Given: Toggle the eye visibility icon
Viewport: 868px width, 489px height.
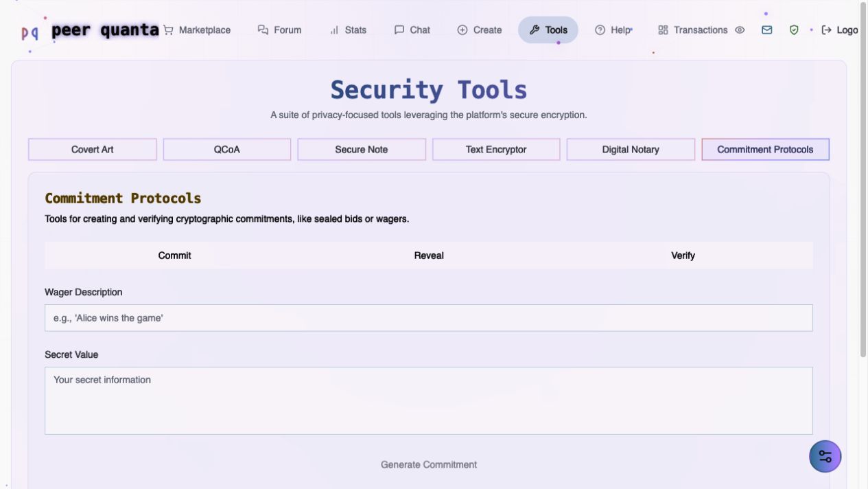Looking at the screenshot, I should [x=740, y=30].
